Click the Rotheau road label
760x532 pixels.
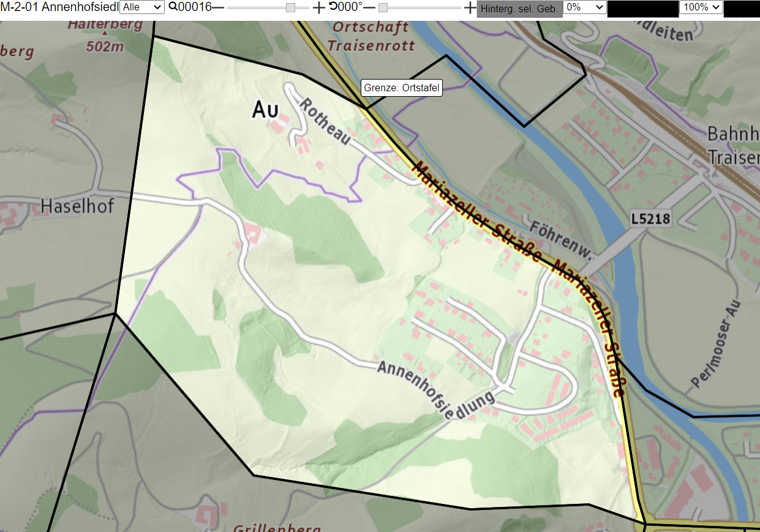pyautogui.click(x=325, y=122)
